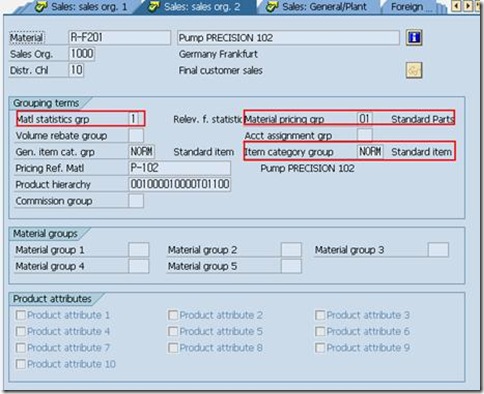Tick the Product attribute 4 checkbox
Viewport: 484px width, 394px height.
pyautogui.click(x=21, y=331)
